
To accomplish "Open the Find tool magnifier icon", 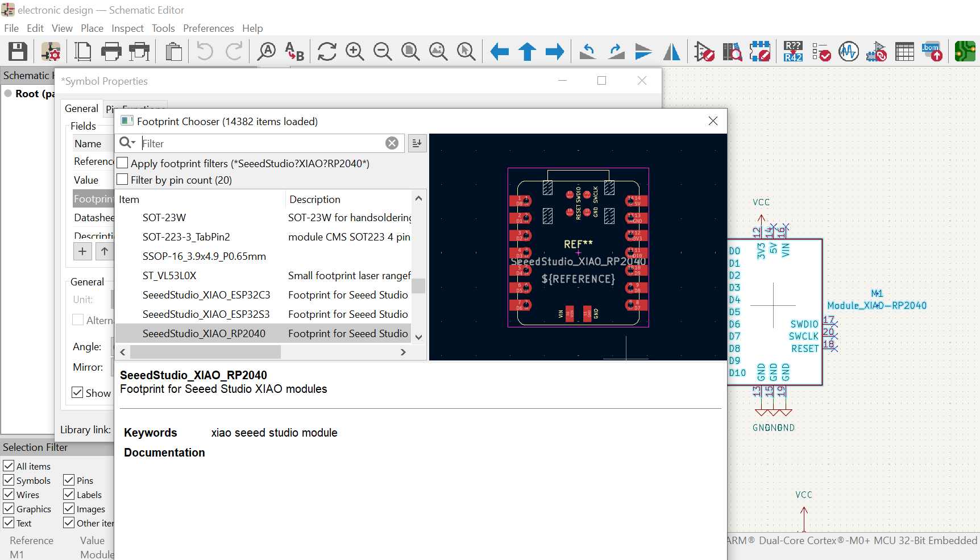I will (x=266, y=52).
